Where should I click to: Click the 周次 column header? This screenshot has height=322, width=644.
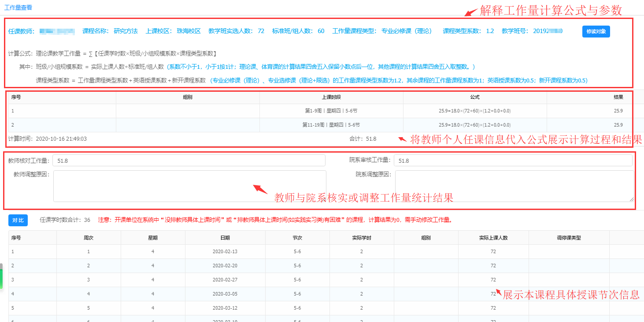click(89, 238)
